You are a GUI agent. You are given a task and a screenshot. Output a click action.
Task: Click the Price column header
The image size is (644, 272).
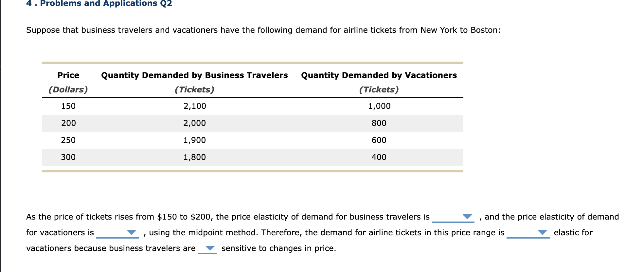[x=68, y=75]
